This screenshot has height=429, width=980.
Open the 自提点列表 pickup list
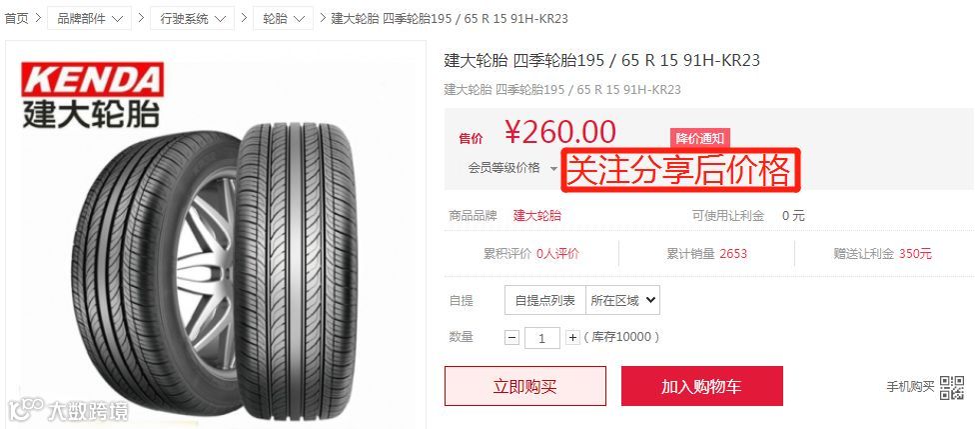pos(545,301)
